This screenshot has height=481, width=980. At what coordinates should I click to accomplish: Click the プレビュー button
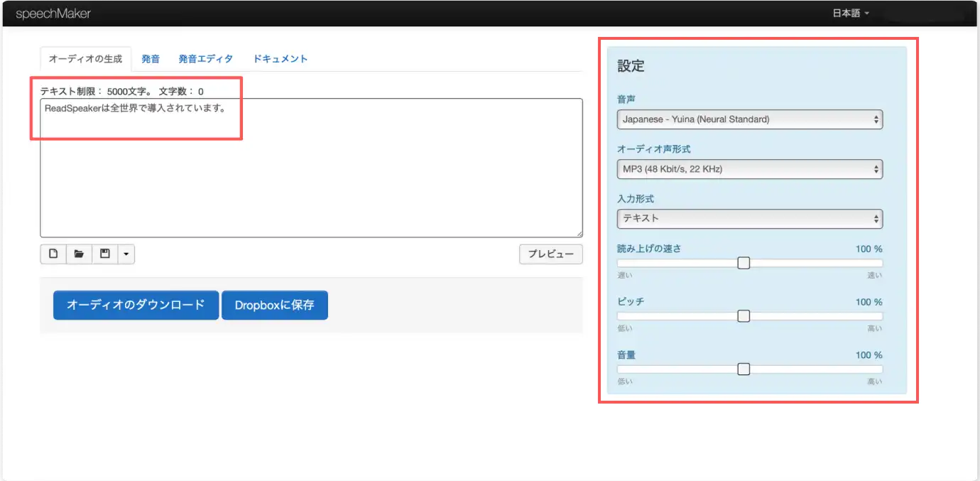[x=550, y=254]
